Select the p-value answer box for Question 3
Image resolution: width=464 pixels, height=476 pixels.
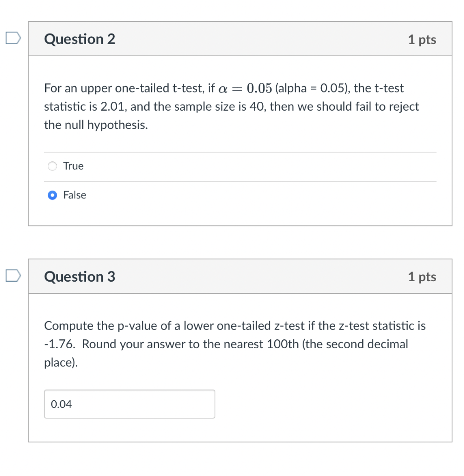tap(129, 404)
